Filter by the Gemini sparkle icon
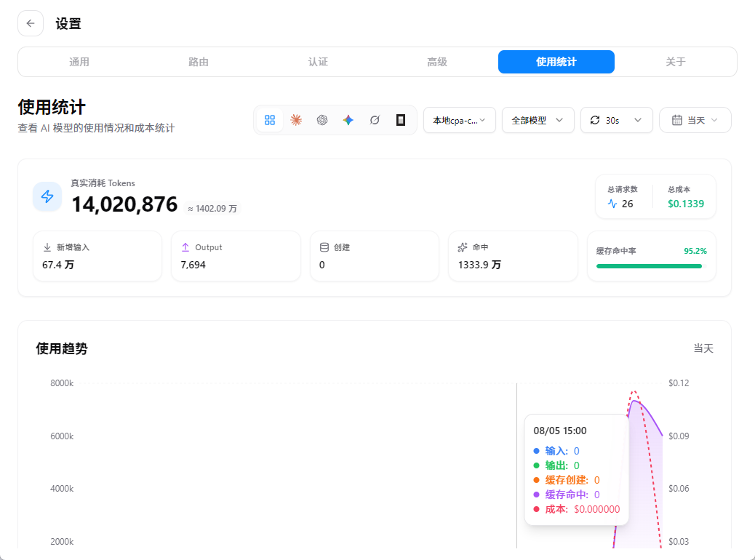 click(x=348, y=120)
